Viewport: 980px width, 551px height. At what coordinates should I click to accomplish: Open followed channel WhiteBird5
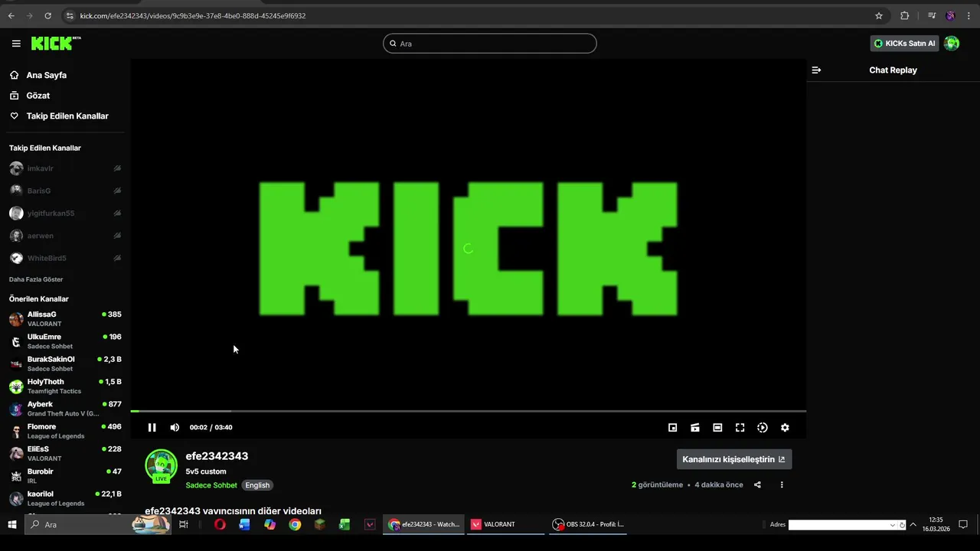pos(65,258)
